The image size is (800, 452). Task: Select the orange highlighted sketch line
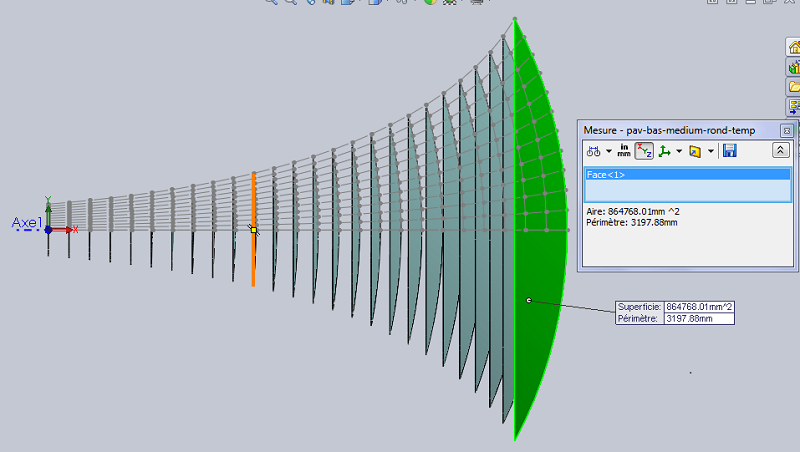click(x=253, y=229)
